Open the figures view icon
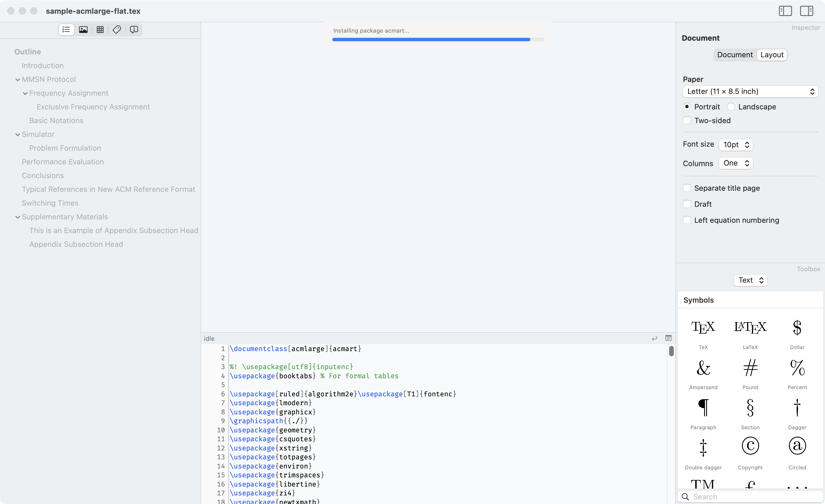The height and width of the screenshot is (504, 825). pyautogui.click(x=83, y=30)
